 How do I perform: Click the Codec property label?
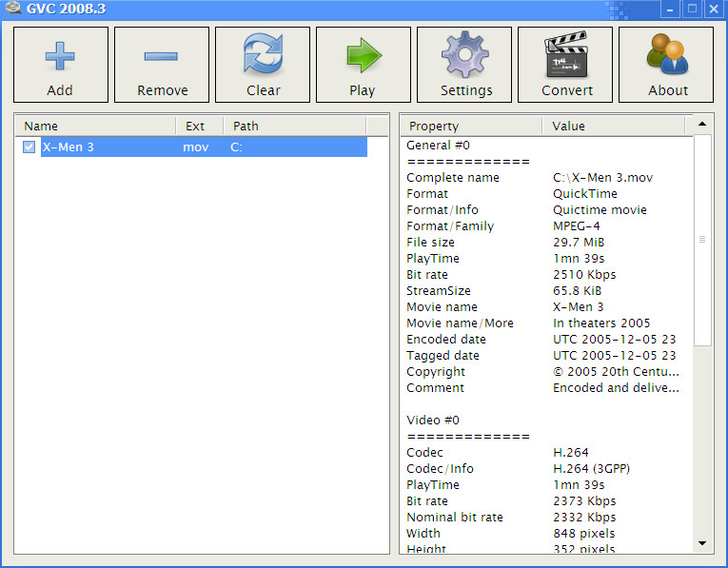(x=424, y=453)
